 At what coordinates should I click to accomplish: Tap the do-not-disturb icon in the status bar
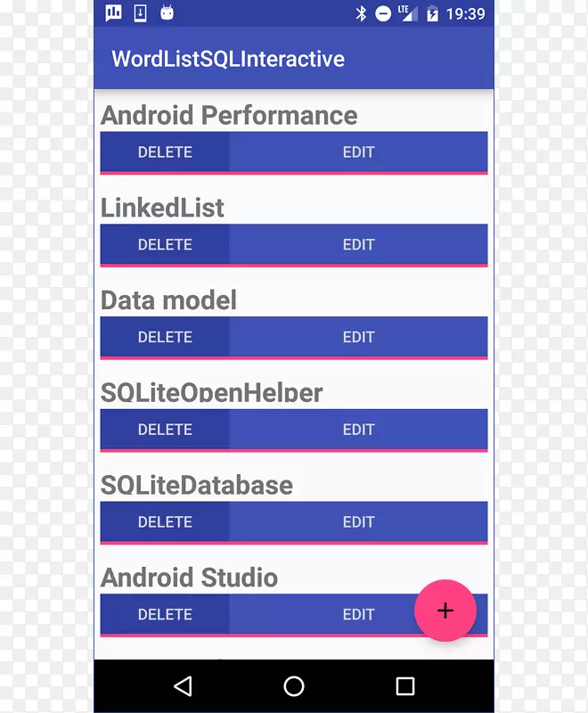(381, 13)
